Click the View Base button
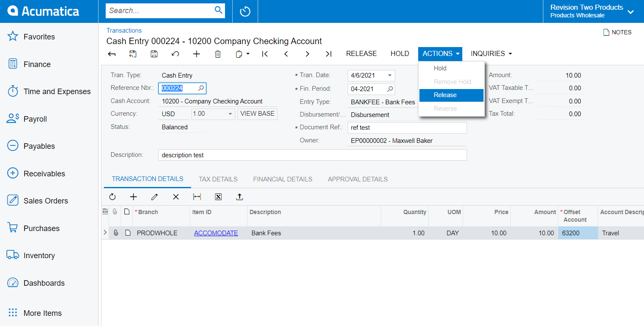This screenshot has width=644, height=326. point(257,114)
